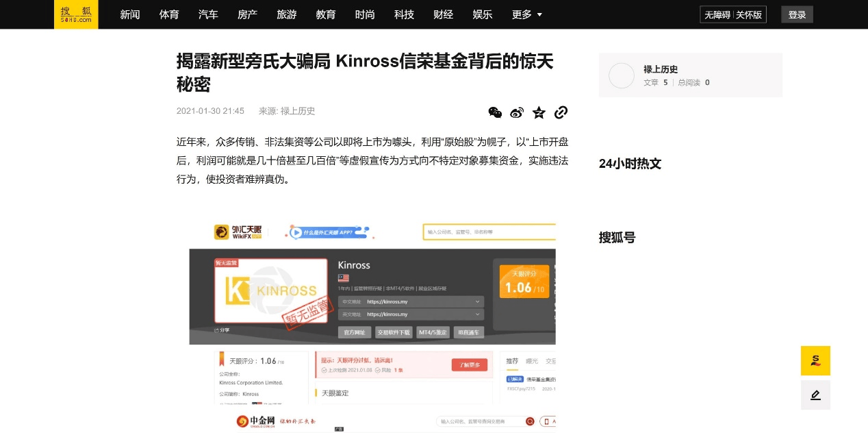Switch to 关怀版 care mode

[749, 14]
